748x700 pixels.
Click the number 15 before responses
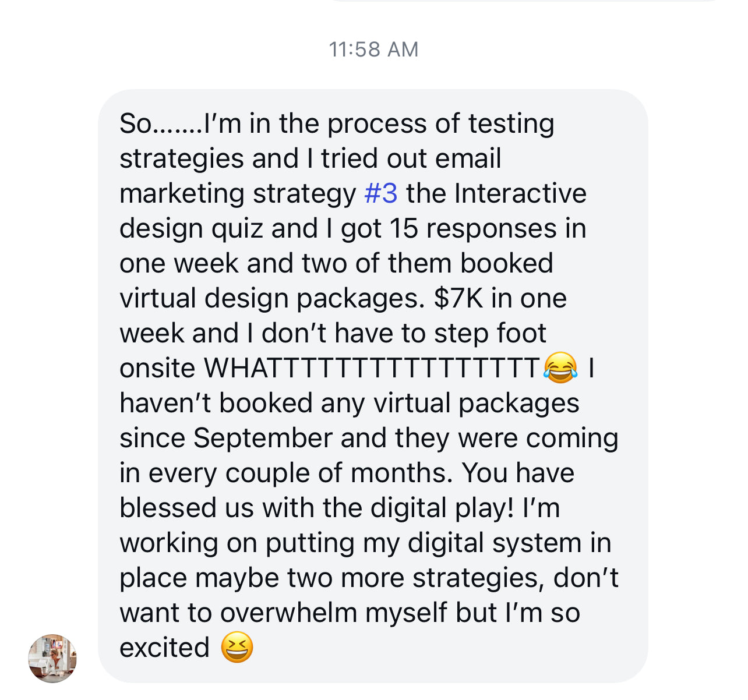click(x=404, y=228)
